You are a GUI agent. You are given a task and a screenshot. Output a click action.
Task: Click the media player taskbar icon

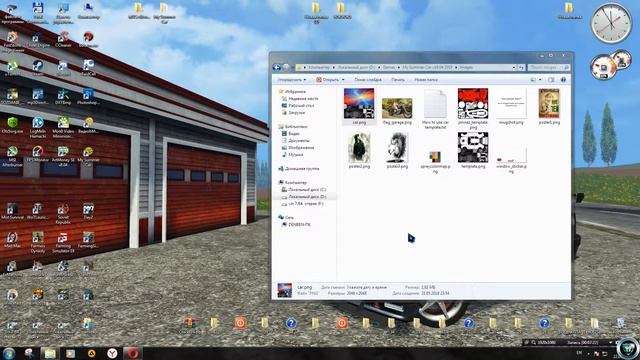71,353
